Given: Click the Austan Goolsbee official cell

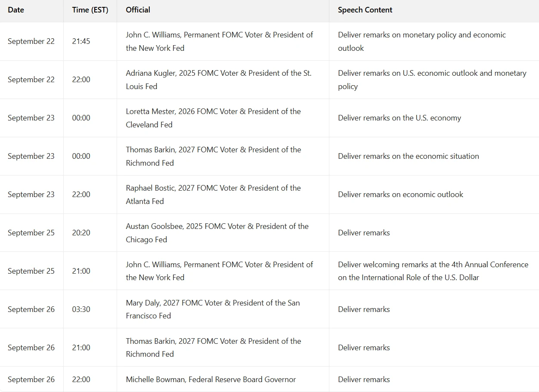Looking at the screenshot, I should [217, 233].
